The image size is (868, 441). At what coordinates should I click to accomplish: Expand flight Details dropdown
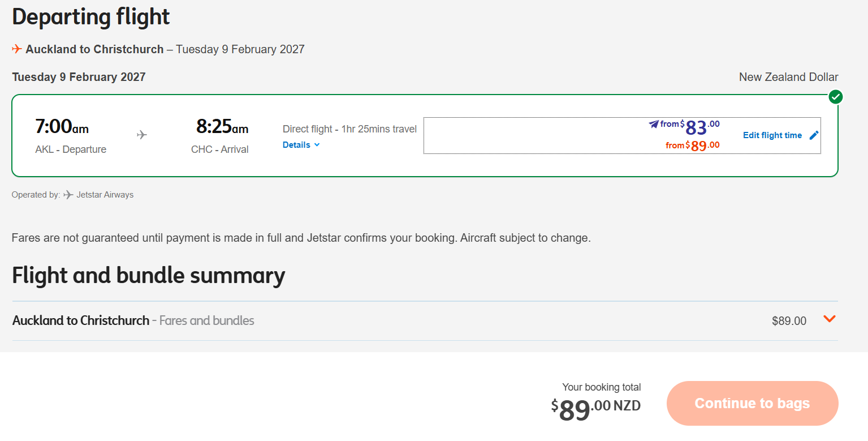coord(301,144)
